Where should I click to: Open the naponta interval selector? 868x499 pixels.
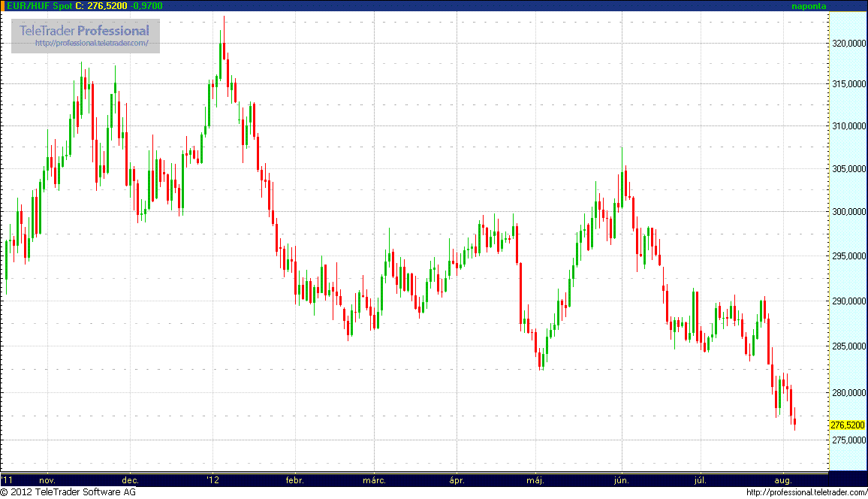pyautogui.click(x=809, y=6)
